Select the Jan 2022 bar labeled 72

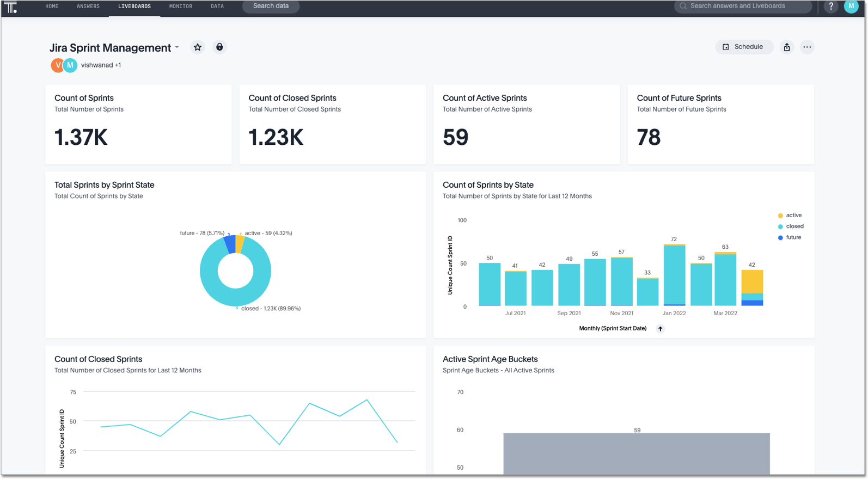coord(674,275)
